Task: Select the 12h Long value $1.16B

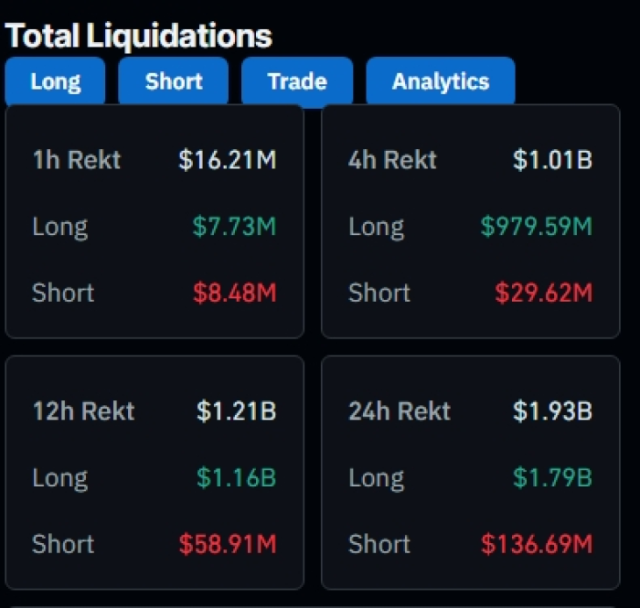Action: point(236,478)
